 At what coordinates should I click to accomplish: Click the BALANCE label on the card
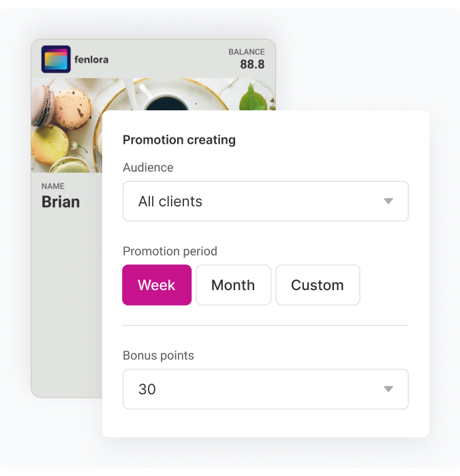(x=246, y=52)
